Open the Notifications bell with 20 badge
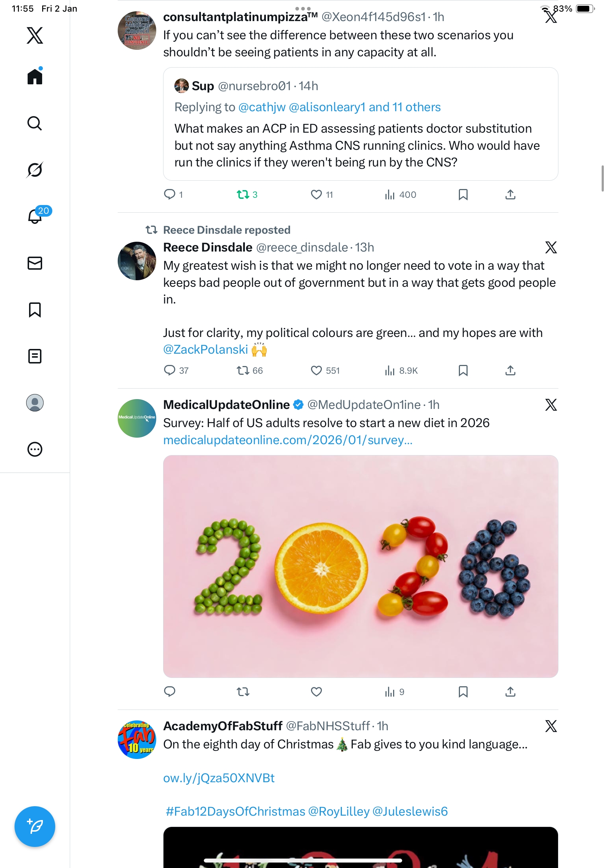Image resolution: width=606 pixels, height=868 pixels. coord(35,217)
